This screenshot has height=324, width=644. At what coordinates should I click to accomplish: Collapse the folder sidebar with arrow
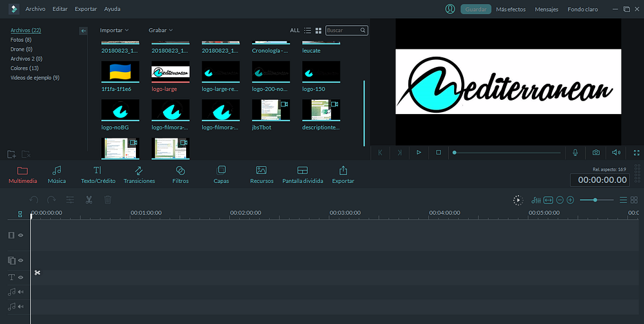pos(83,31)
